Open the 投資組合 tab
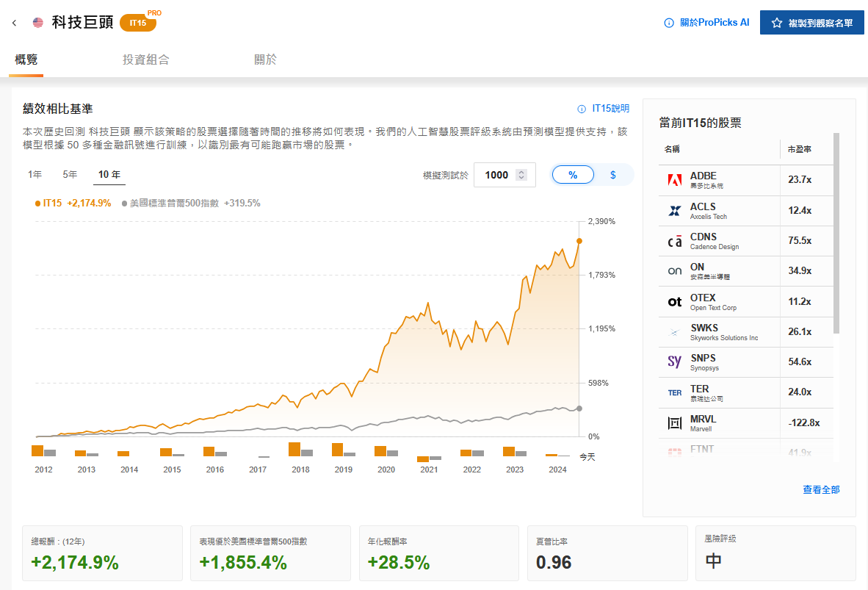Viewport: 868px width, 590px height. pos(145,60)
